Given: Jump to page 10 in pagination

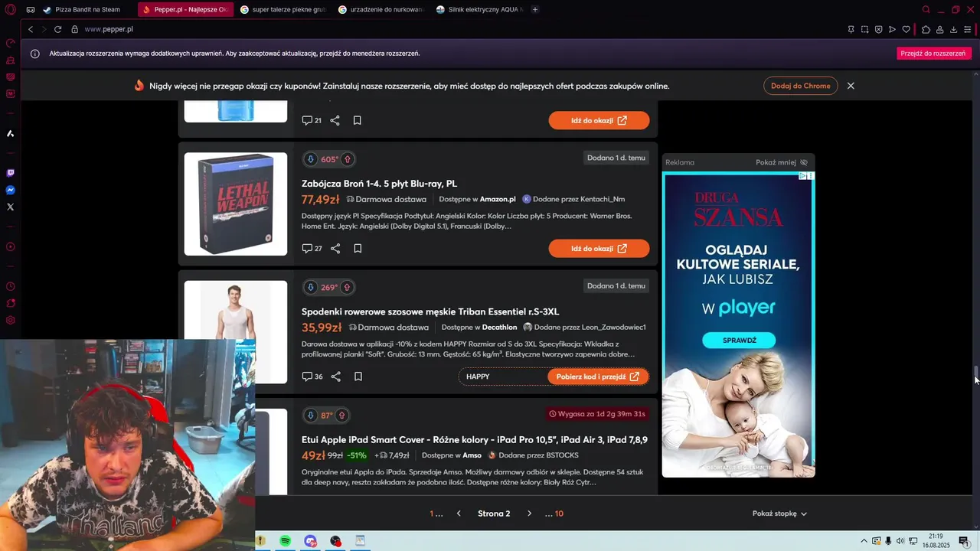Looking at the screenshot, I should (559, 514).
